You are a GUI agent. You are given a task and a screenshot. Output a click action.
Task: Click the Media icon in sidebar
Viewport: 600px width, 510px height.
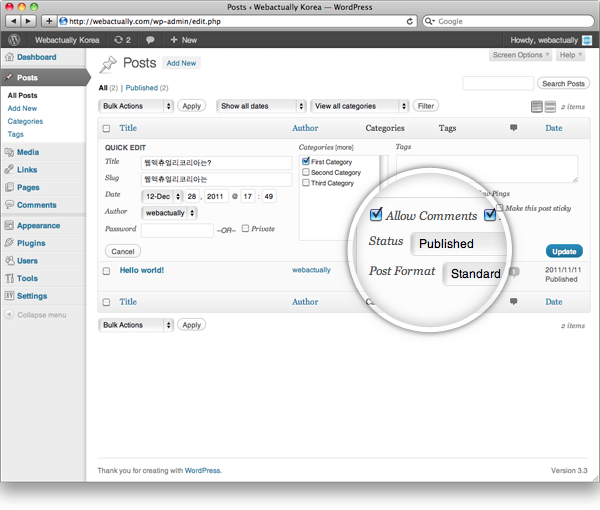pyautogui.click(x=9, y=152)
